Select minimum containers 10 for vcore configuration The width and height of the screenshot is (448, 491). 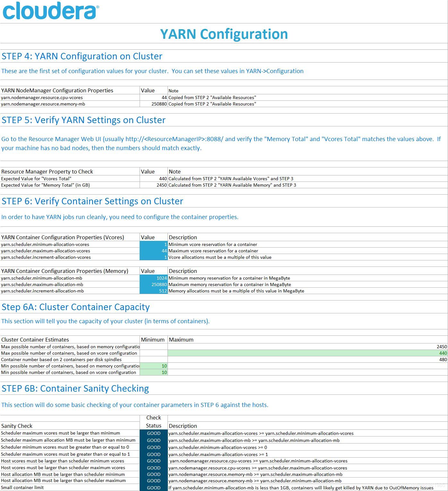click(154, 372)
